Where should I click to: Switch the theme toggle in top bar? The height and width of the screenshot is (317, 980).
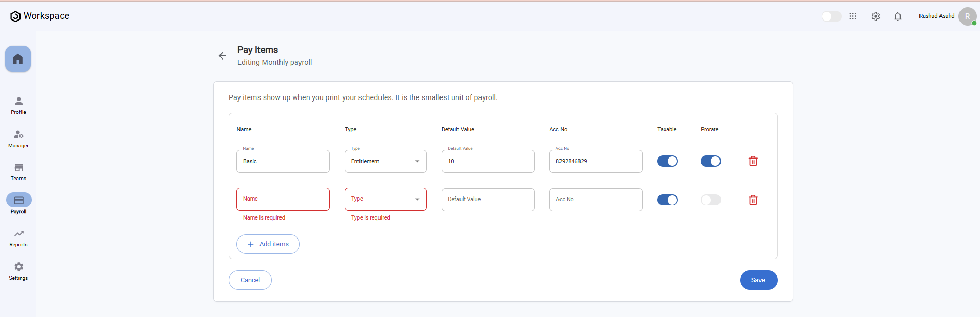(x=831, y=16)
